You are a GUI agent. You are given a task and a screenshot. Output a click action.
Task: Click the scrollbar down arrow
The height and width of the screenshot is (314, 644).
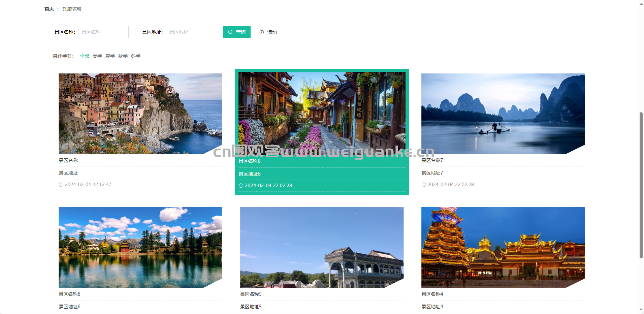pos(641,310)
